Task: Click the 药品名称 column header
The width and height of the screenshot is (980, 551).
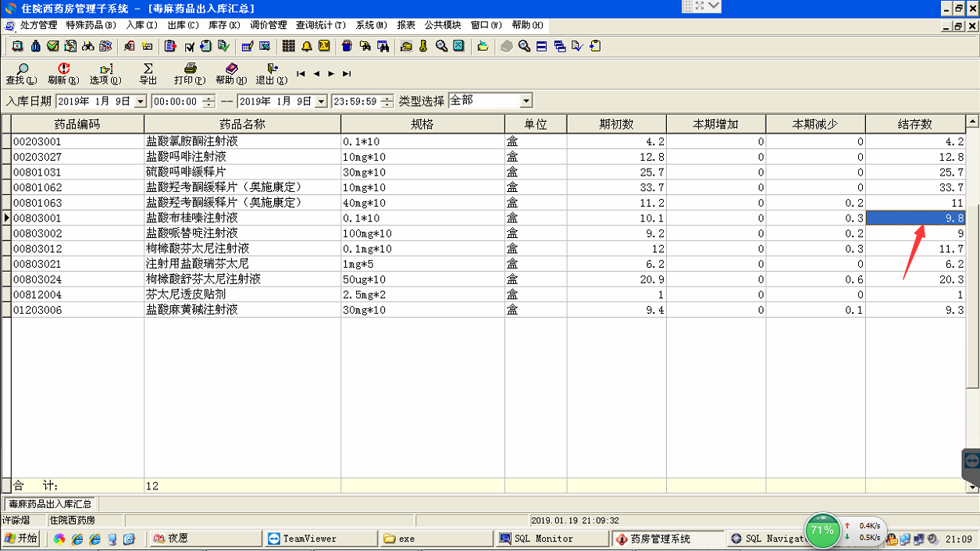Action: coord(242,124)
